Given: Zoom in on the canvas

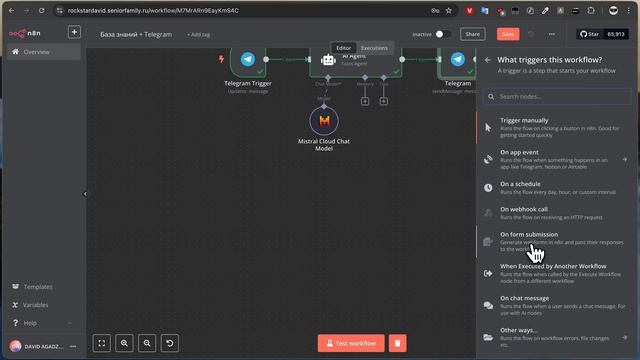Looking at the screenshot, I should [x=124, y=343].
